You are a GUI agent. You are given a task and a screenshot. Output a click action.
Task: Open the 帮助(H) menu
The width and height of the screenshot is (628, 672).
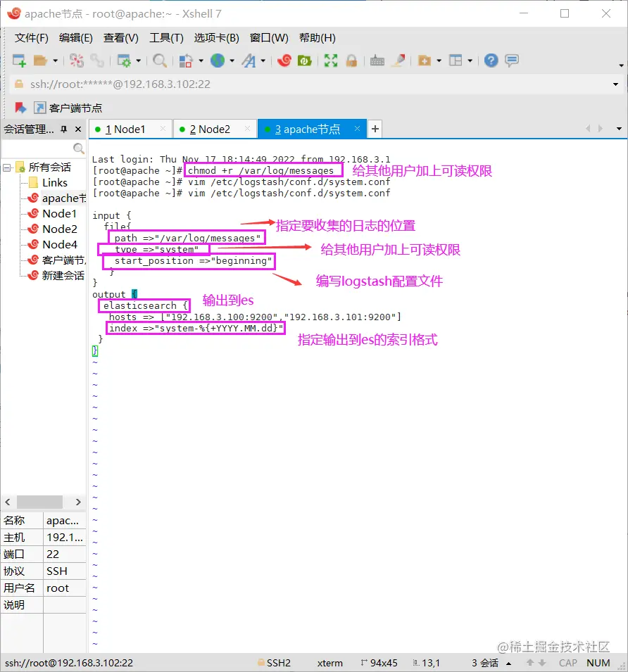click(x=318, y=38)
